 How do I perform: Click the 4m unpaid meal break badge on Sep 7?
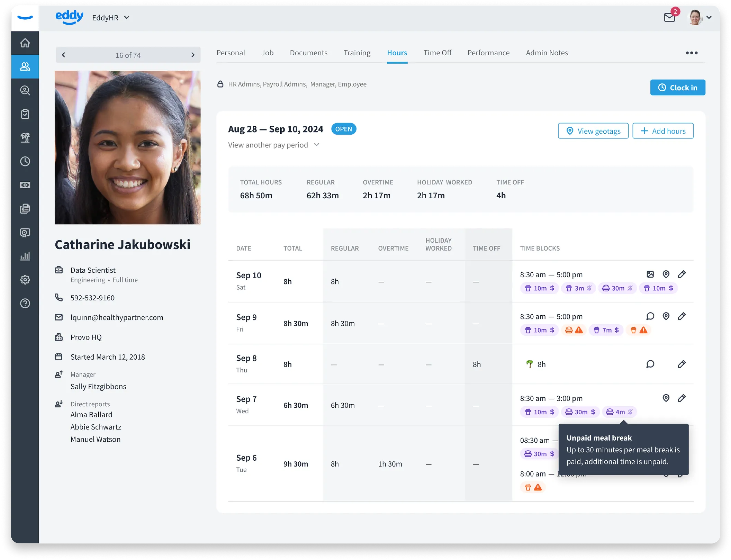[x=619, y=412]
